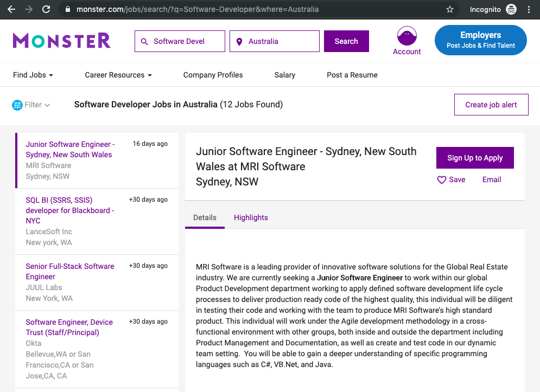Go back with the browser back arrow
The image size is (540, 392).
tap(11, 9)
